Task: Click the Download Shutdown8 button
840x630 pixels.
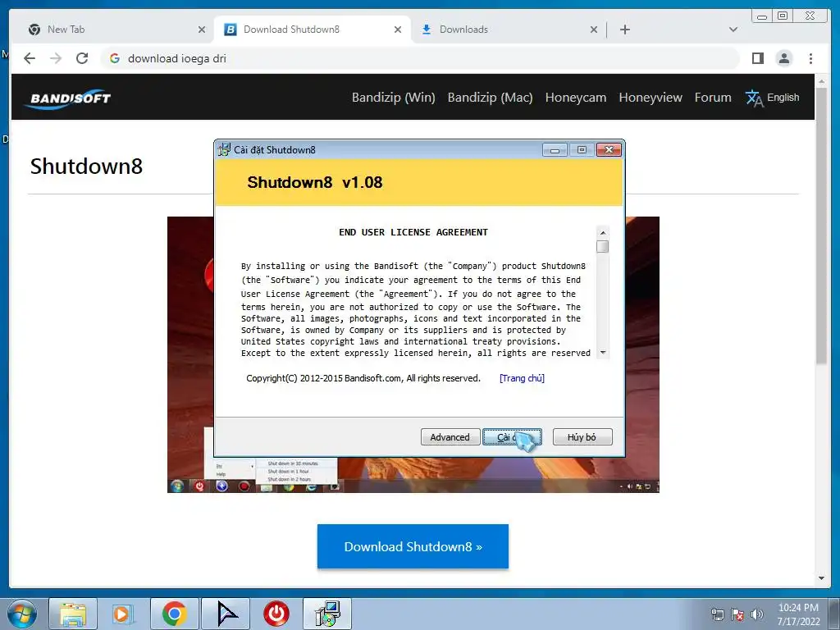Action: coord(413,546)
